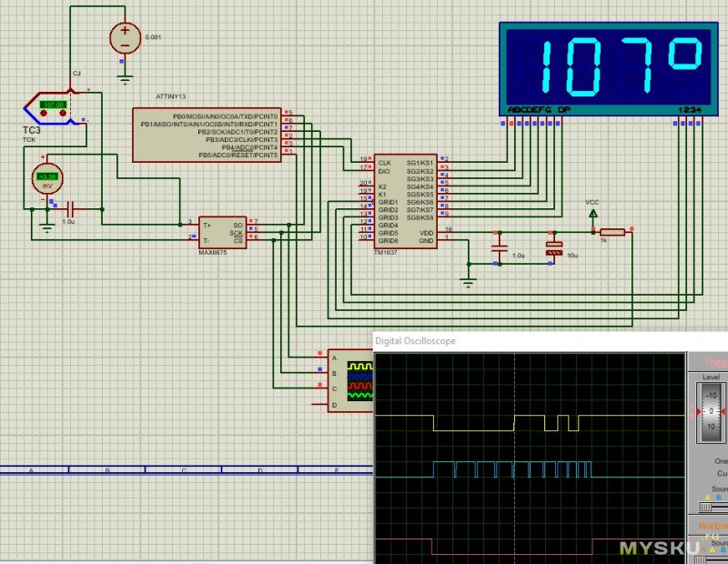This screenshot has height=564, width=728.
Task: Select the 10u electrolytic capacitor
Action: (x=554, y=248)
